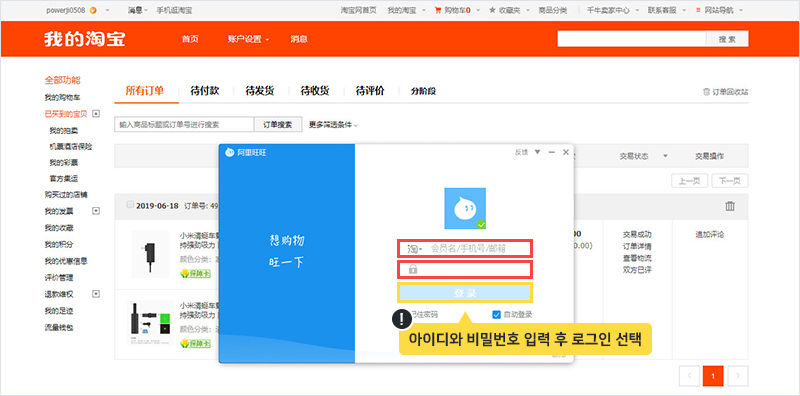
Task: Click 首页 in the orange header
Action: point(190,39)
